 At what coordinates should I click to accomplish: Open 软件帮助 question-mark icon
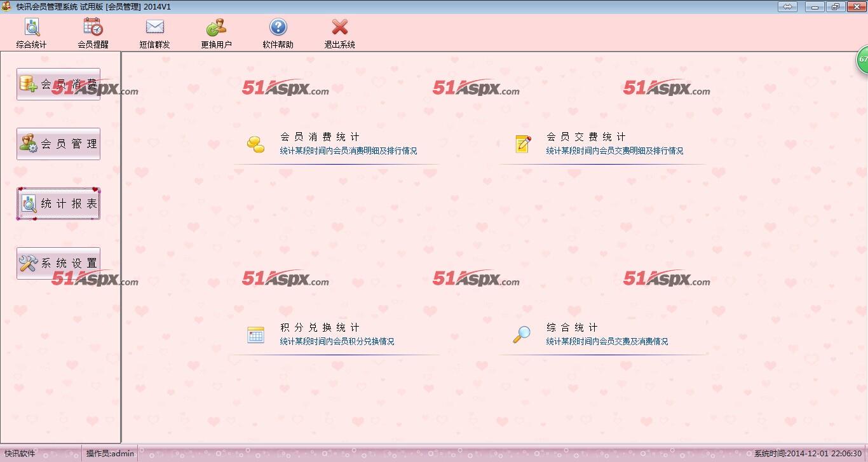278,27
